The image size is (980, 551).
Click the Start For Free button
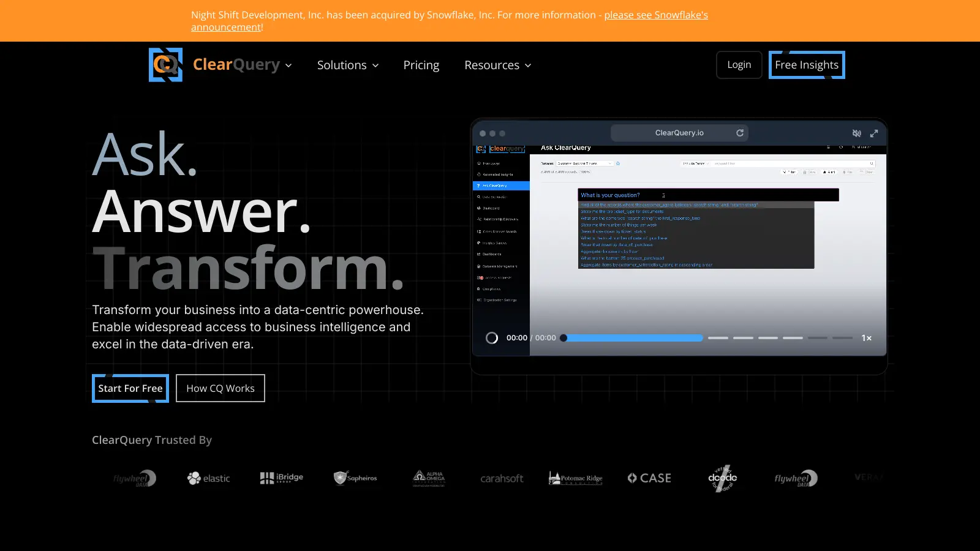[x=130, y=388]
